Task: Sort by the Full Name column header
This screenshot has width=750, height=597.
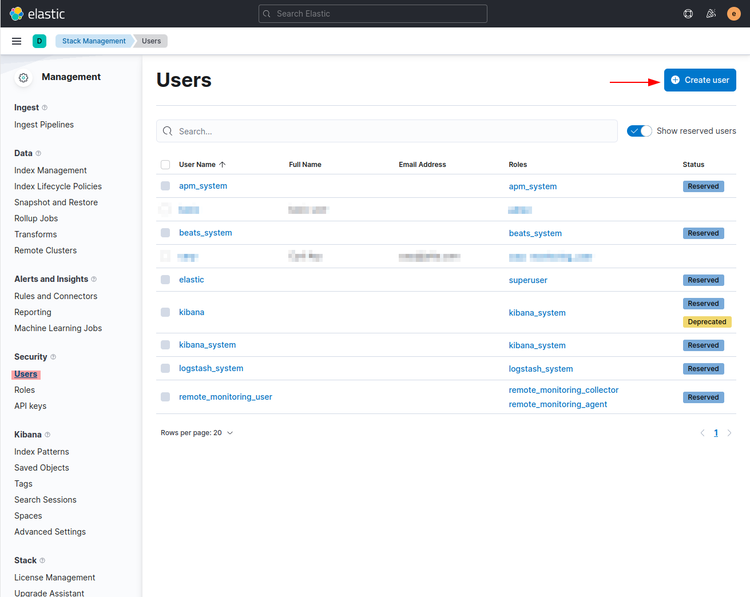Action: 305,165
